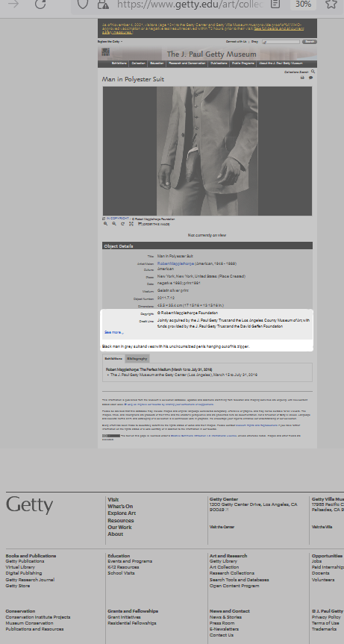Open the Publications nav menu
The width and height of the screenshot is (344, 644).
pyautogui.click(x=219, y=63)
